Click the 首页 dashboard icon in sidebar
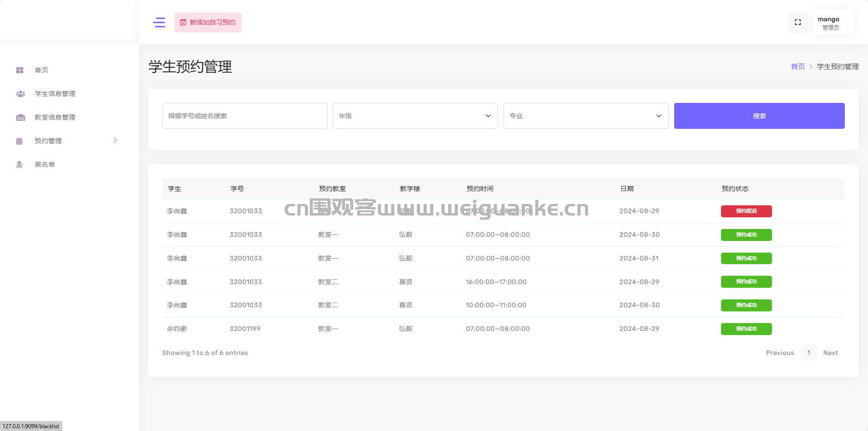 pos(19,70)
